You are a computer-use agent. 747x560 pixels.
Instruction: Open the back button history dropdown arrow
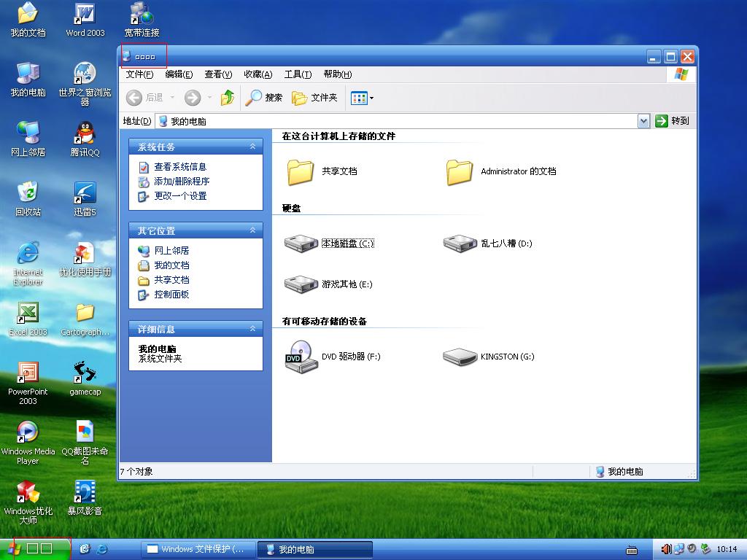(x=172, y=98)
